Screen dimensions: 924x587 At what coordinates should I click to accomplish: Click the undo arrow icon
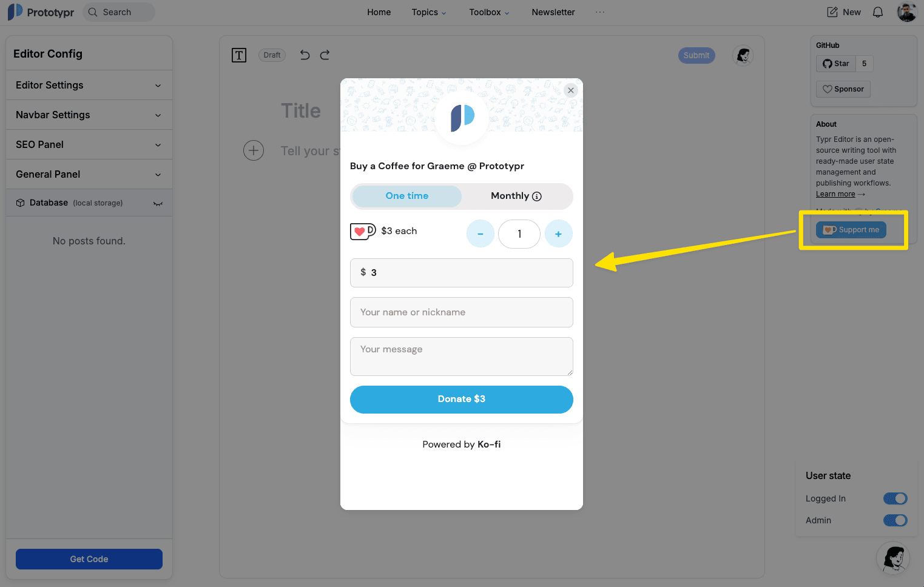(305, 55)
